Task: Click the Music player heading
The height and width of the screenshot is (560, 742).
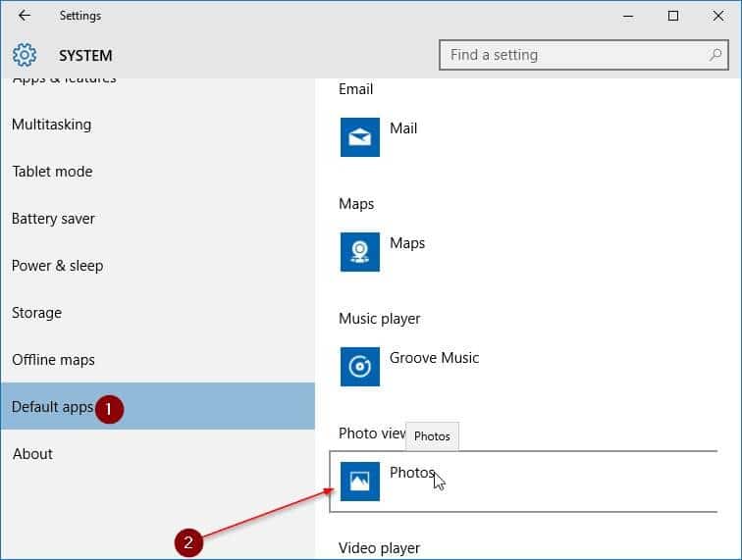Action: (x=380, y=319)
